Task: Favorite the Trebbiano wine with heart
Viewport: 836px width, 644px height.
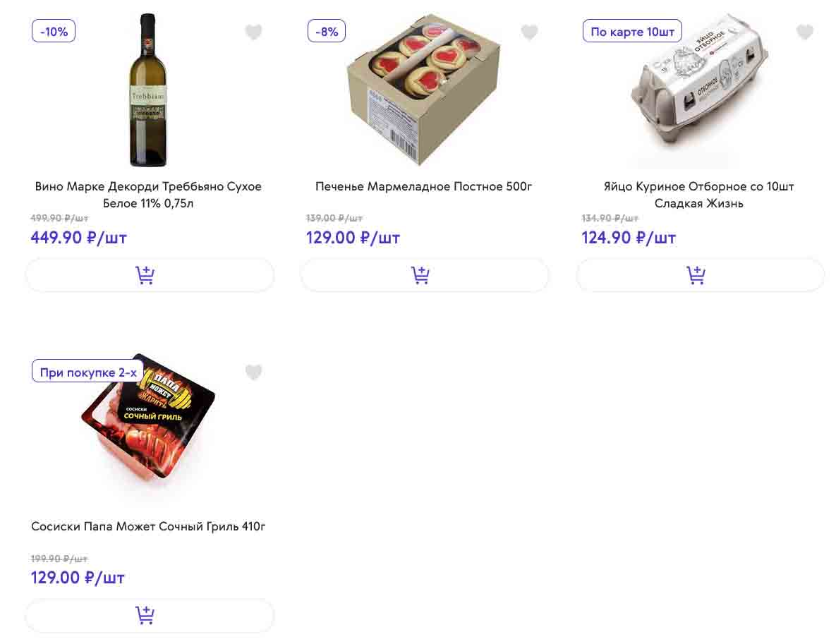Action: tap(253, 32)
